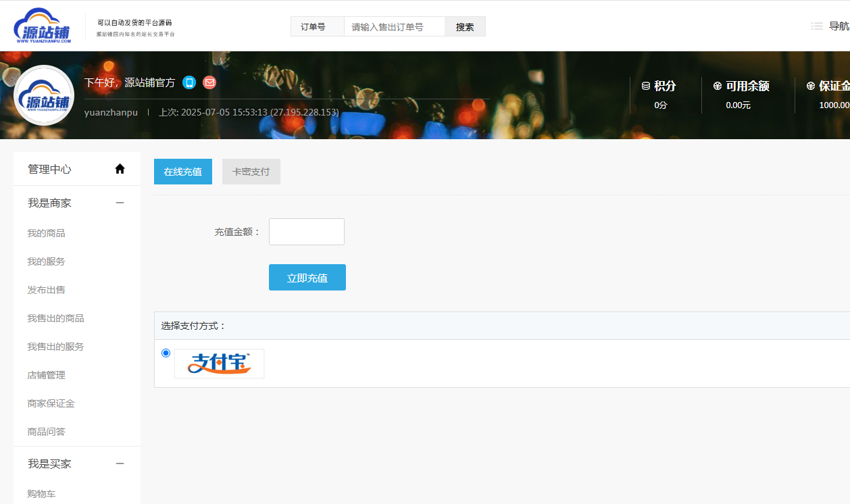Collapse the 我是商家 section

click(x=120, y=203)
